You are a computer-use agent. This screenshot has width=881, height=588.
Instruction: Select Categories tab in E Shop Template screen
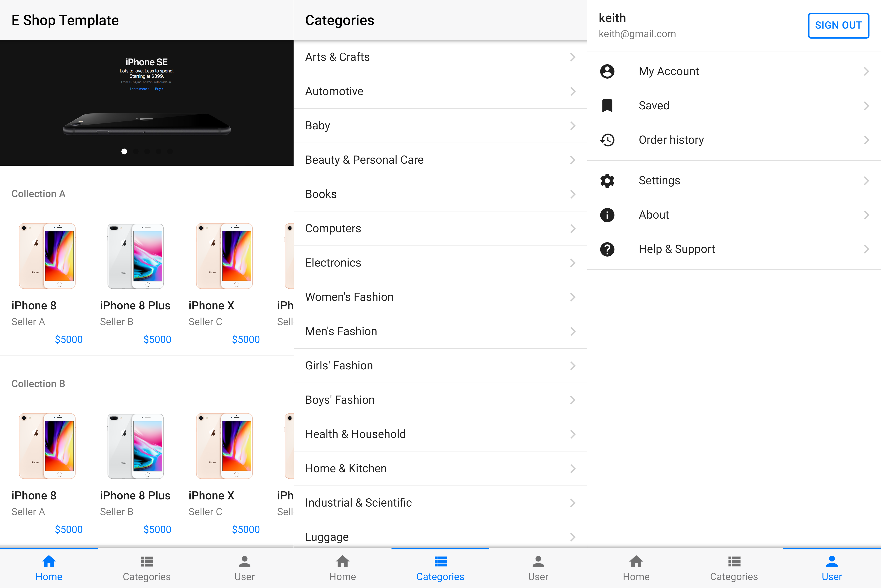[x=147, y=568]
